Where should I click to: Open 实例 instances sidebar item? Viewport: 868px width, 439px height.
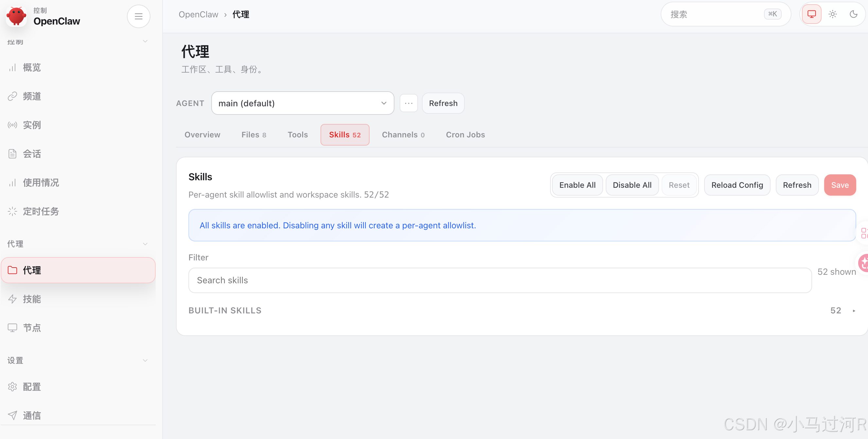[32, 125]
